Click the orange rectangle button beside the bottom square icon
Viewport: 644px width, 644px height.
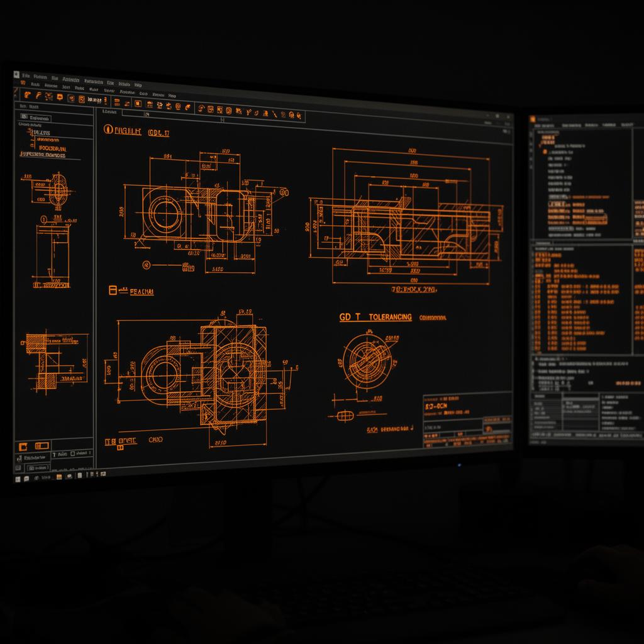pos(42,446)
